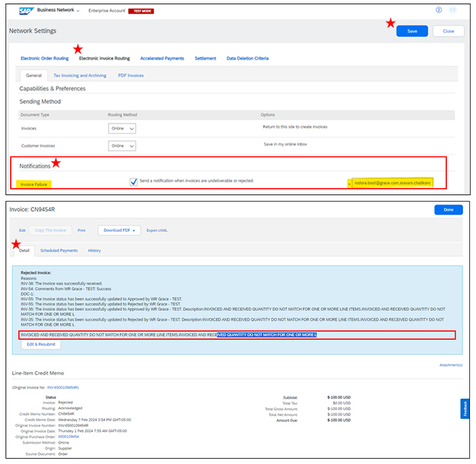
Task: Click 'Return to this site to create invoices' text
Action: [295, 127]
